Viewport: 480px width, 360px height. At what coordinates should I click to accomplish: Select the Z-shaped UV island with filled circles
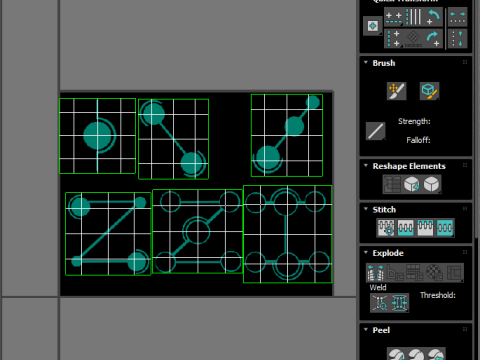(x=108, y=234)
